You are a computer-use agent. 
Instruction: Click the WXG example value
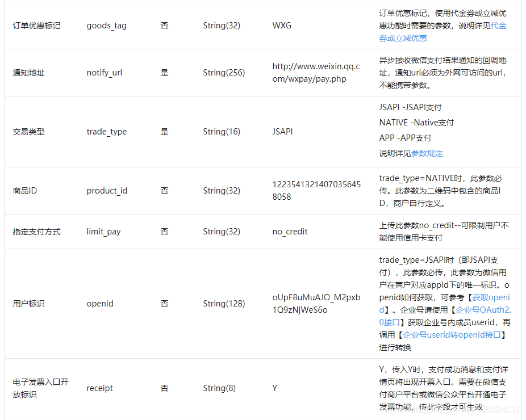[282, 26]
